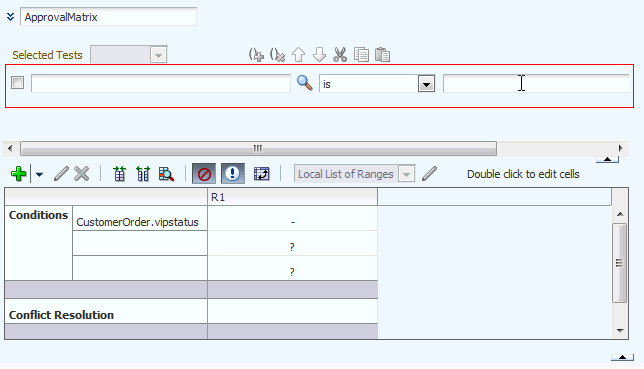Paste the test from clipboard

[382, 55]
